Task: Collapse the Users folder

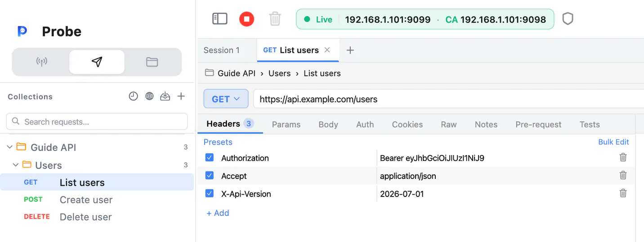Action: [16, 165]
